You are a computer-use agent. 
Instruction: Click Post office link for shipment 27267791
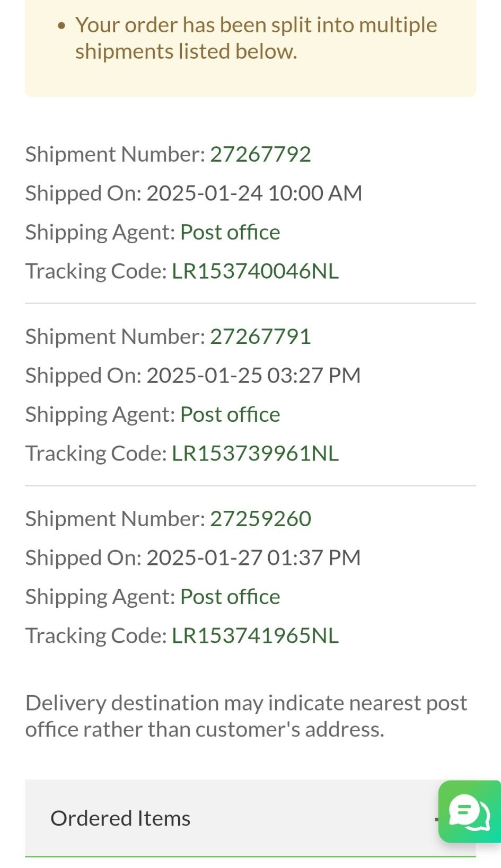(x=230, y=414)
